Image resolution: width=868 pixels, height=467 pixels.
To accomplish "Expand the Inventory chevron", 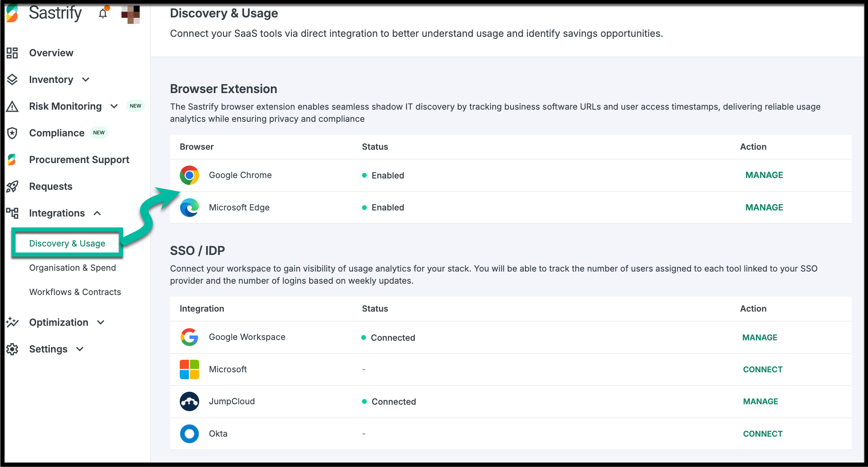I will pyautogui.click(x=85, y=80).
